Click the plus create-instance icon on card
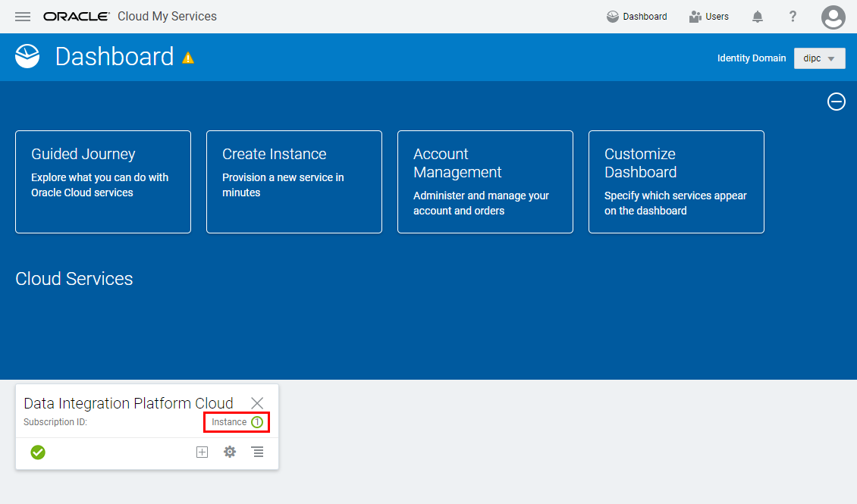 point(202,452)
